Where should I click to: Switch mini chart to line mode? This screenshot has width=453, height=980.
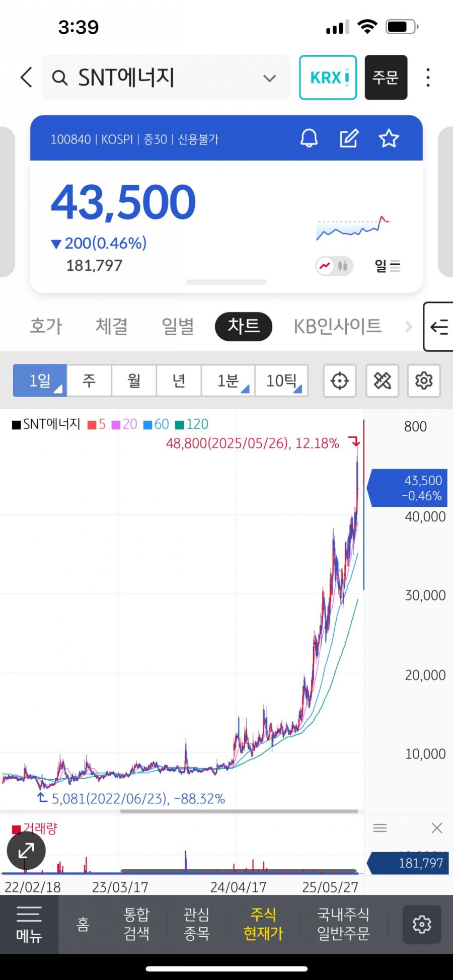tap(325, 266)
